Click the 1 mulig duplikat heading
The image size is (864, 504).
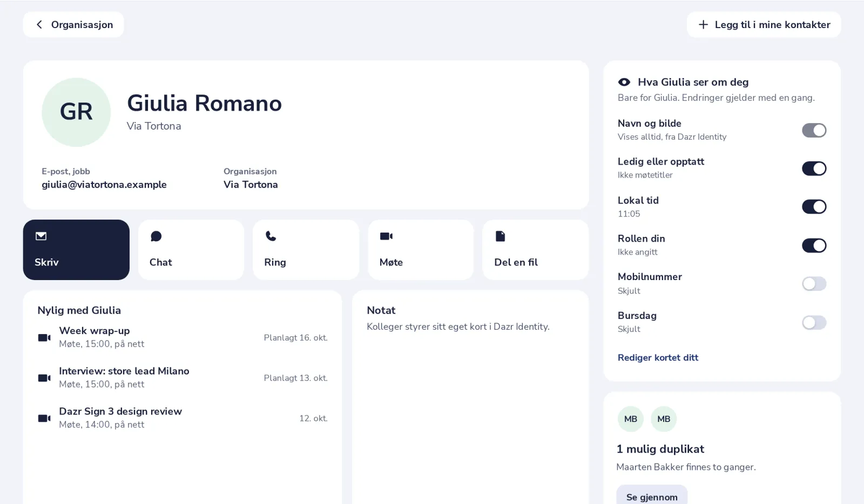[x=660, y=449]
